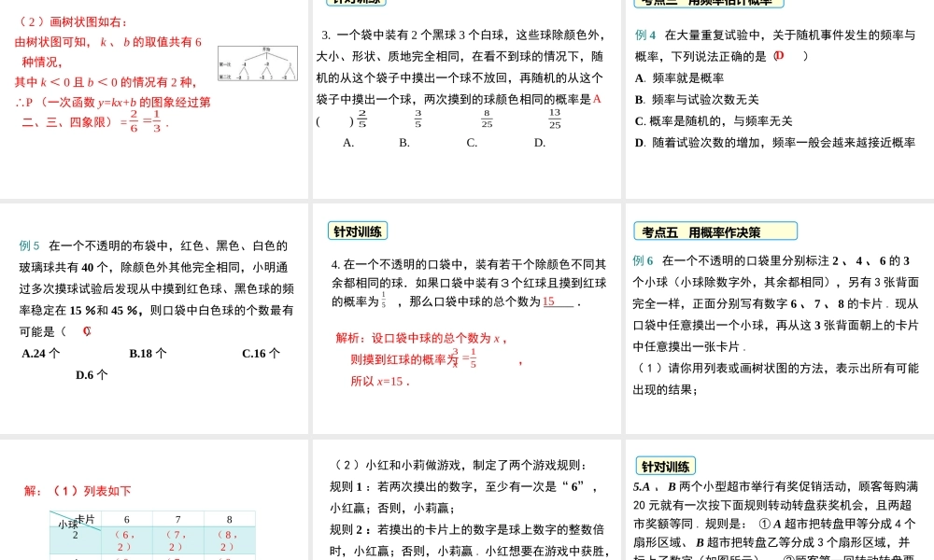
Task: Click the tree diagram image in the first slide
Action: [258, 63]
